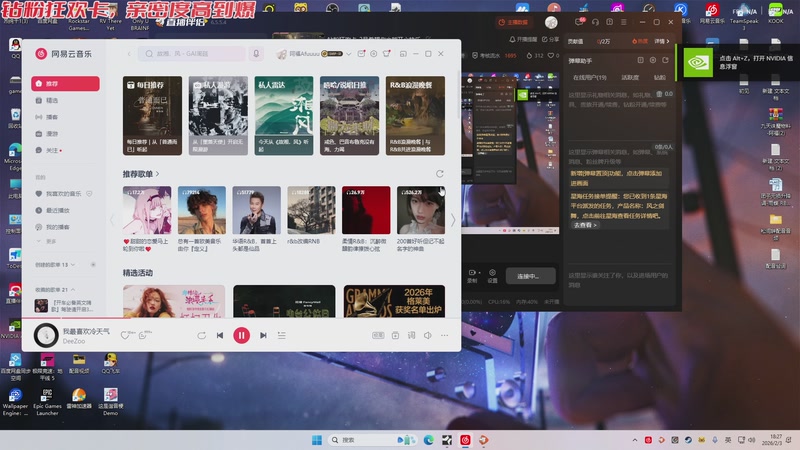Image resolution: width=800 pixels, height=450 pixels.
Task: Toggle lyrics 词 display
Action: pos(411,335)
